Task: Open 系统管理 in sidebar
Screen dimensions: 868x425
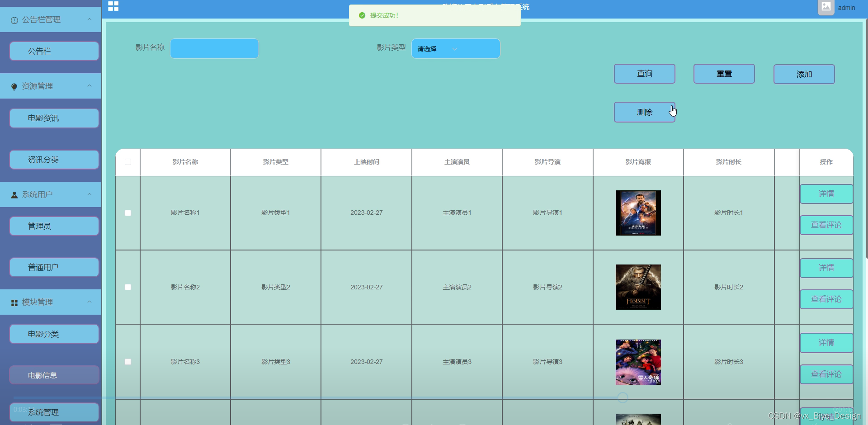Action: coord(54,412)
